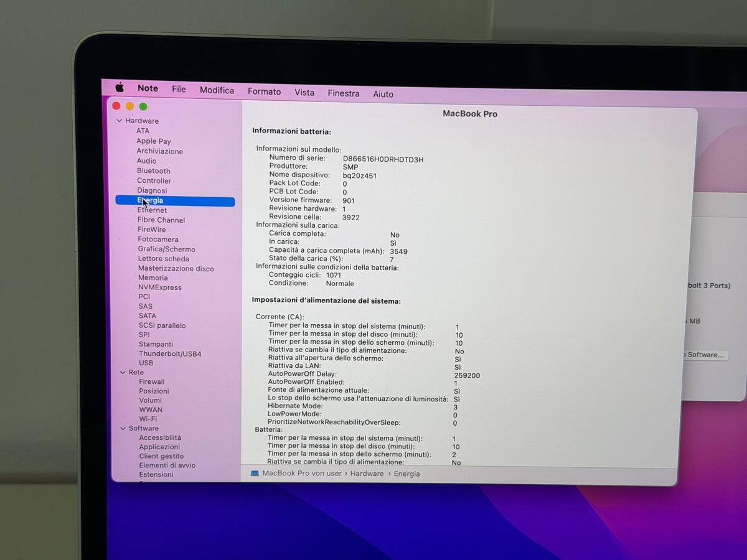Image resolution: width=747 pixels, height=560 pixels.
Task: Select Wi-Fi under Rete
Action: point(148,419)
